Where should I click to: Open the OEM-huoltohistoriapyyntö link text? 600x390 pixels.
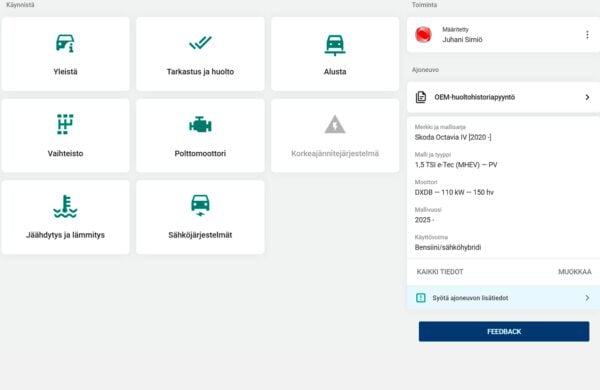tap(474, 97)
